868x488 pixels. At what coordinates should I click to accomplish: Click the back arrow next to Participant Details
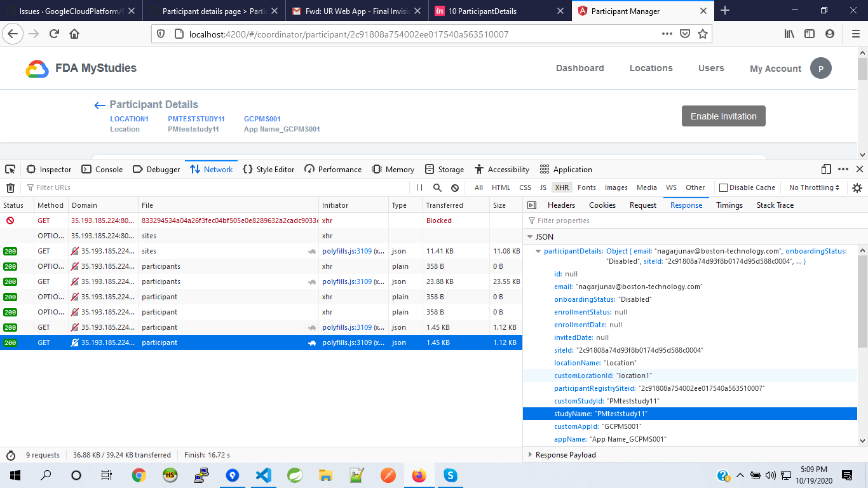100,105
